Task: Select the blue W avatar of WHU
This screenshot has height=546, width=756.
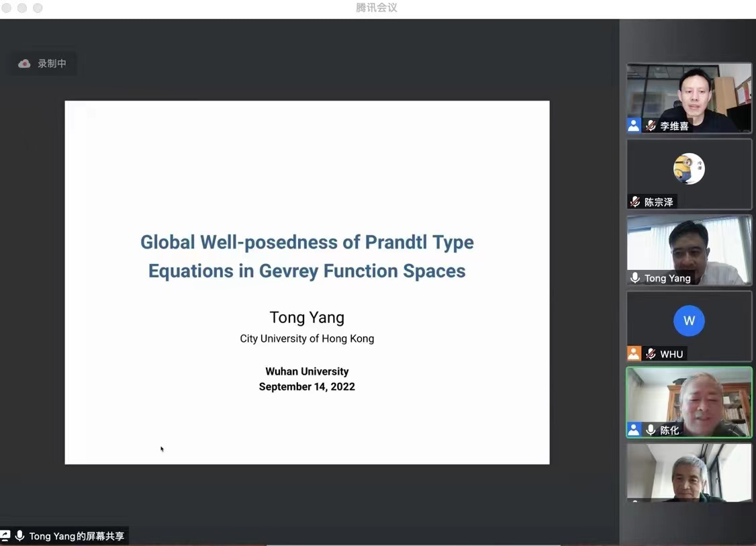Action: (689, 321)
